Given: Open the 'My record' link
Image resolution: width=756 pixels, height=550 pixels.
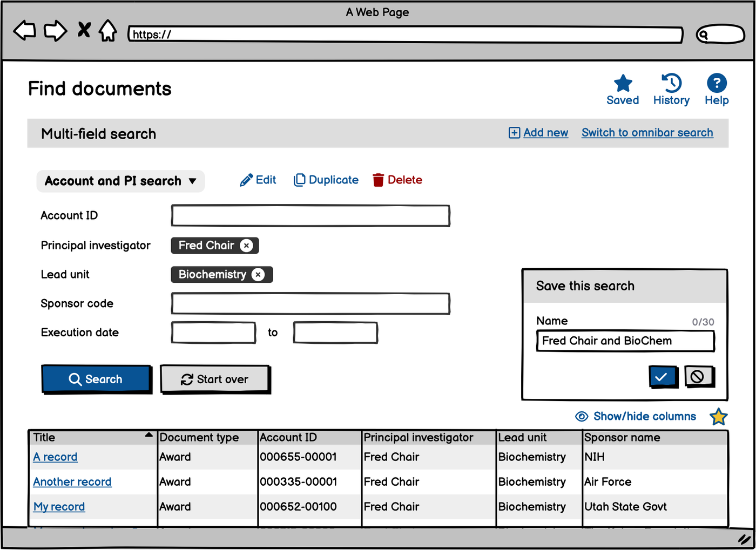Looking at the screenshot, I should tap(59, 507).
